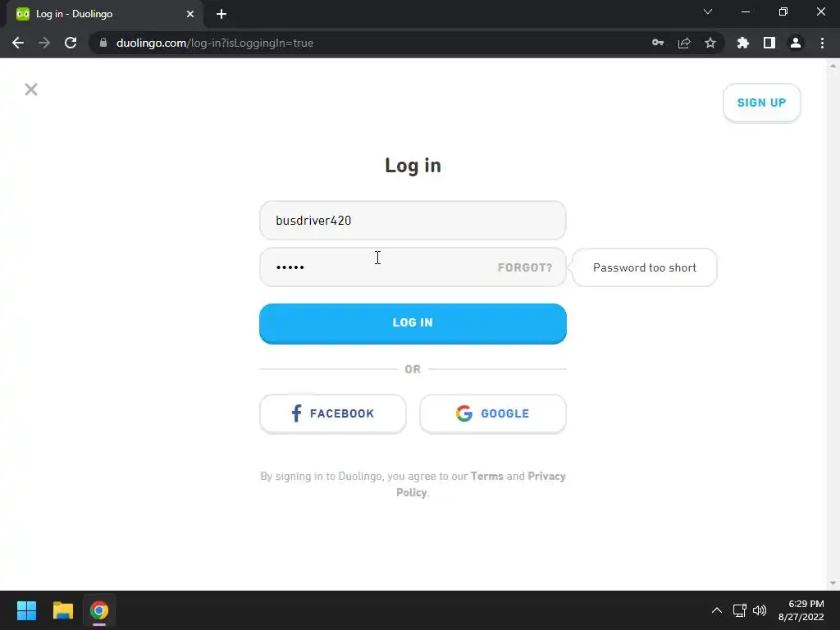Screen dimensions: 840x630
Task: Click the volume speaker tray icon
Action: (x=760, y=610)
